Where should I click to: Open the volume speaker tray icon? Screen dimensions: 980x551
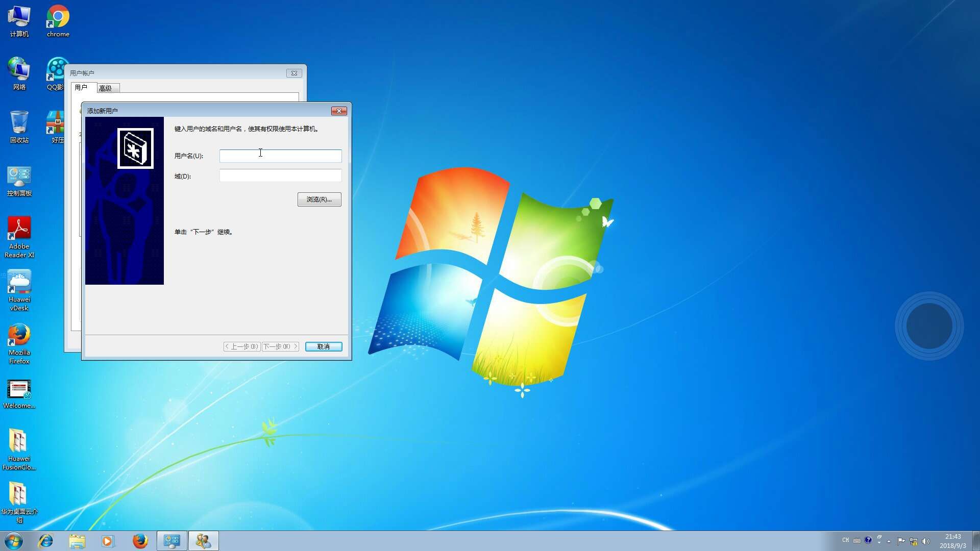926,541
